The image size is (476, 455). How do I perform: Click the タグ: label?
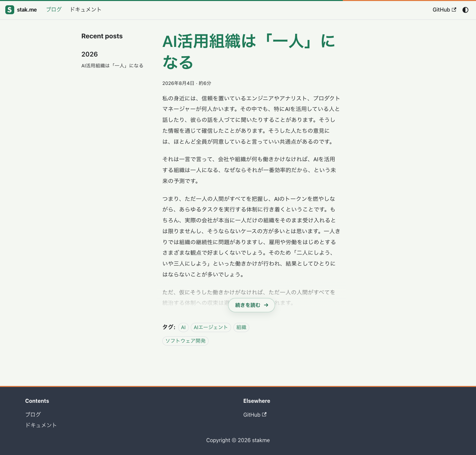click(x=169, y=327)
